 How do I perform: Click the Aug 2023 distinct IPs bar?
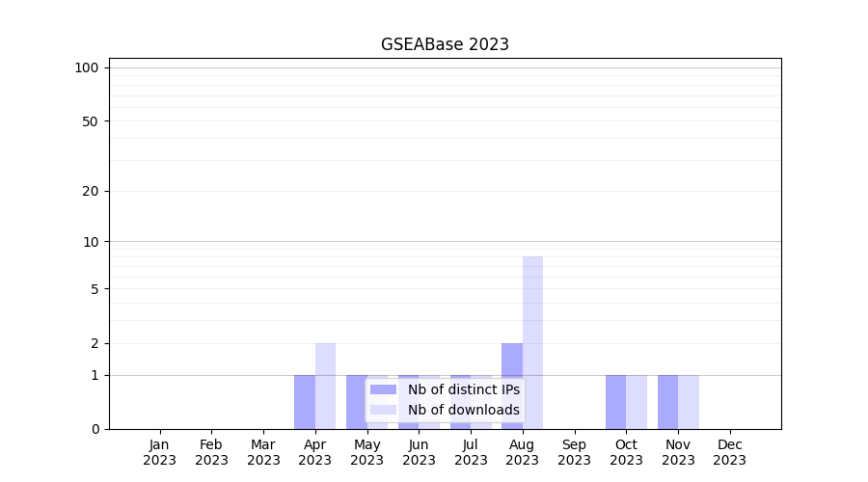(x=512, y=386)
